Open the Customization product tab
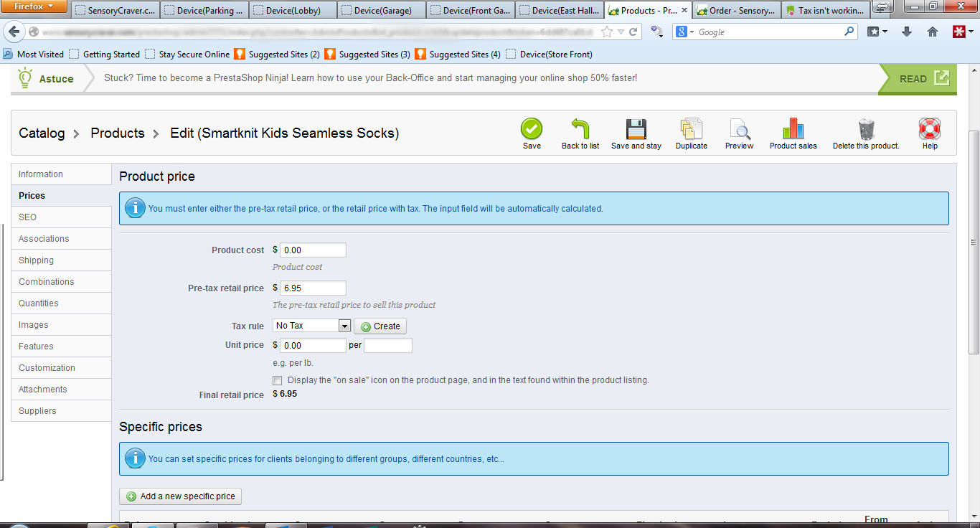The image size is (980, 528). point(61,368)
